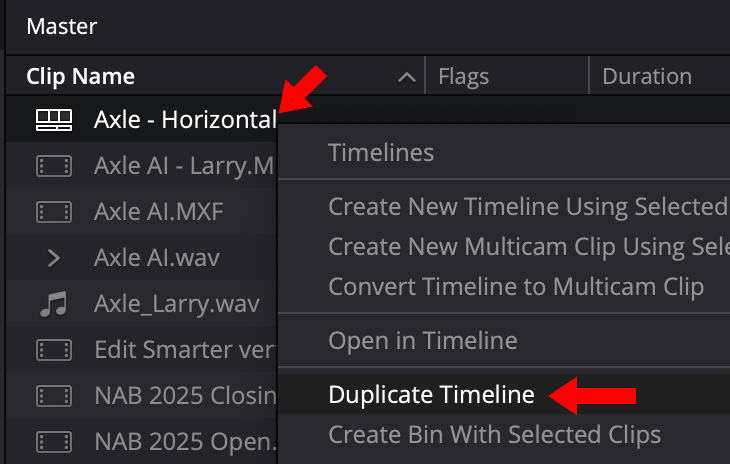This screenshot has width=730, height=464.
Task: Click the film icon beside NAB 2025 Open
Action: (54, 441)
